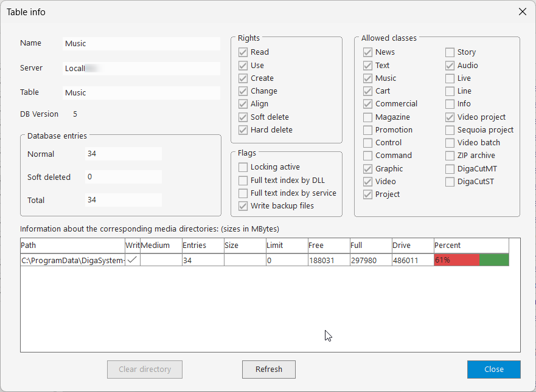The image size is (536, 392).
Task: Click the 61% drive usage bar
Action: (x=471, y=260)
